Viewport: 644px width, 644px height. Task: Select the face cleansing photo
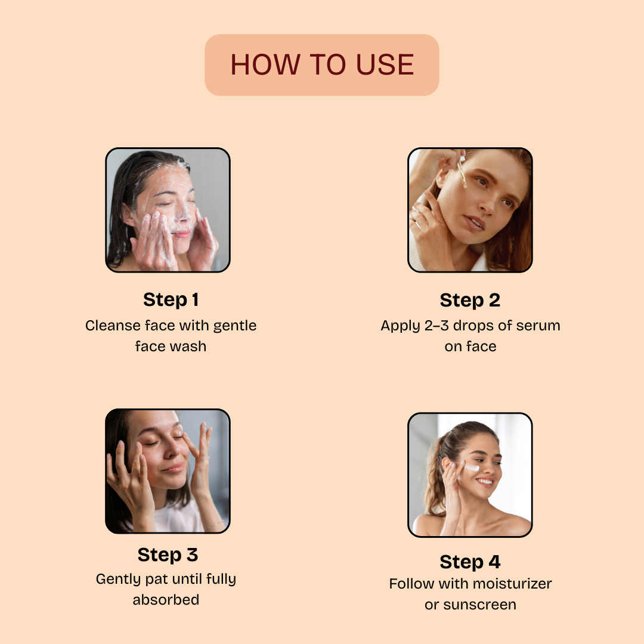[168, 210]
